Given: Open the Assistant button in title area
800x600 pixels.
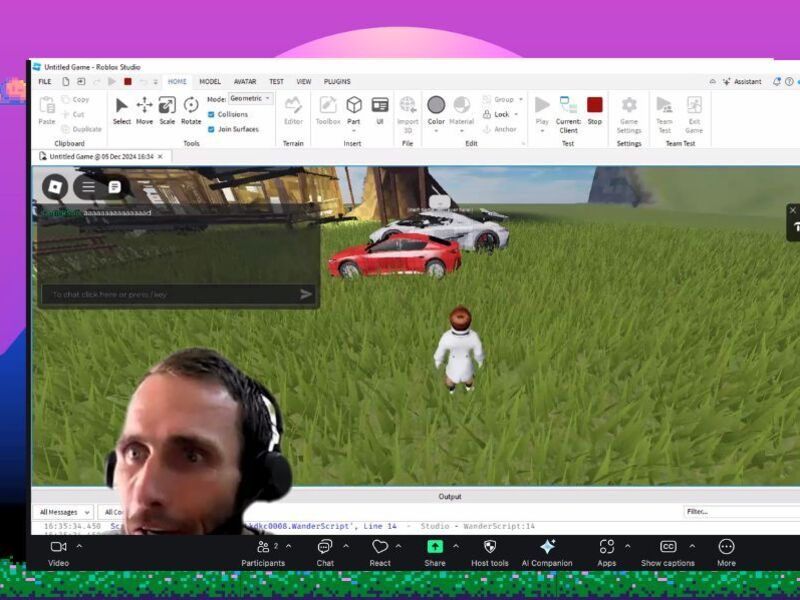Looking at the screenshot, I should point(741,82).
